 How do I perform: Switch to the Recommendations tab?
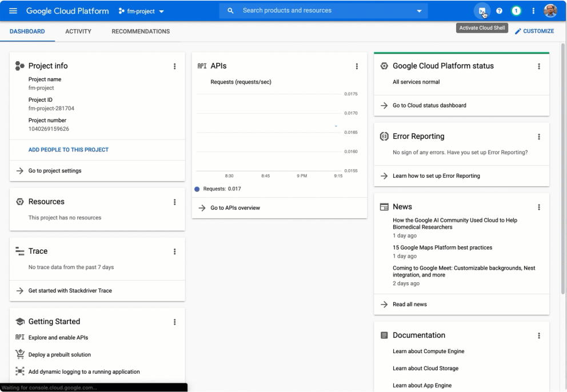click(x=141, y=31)
